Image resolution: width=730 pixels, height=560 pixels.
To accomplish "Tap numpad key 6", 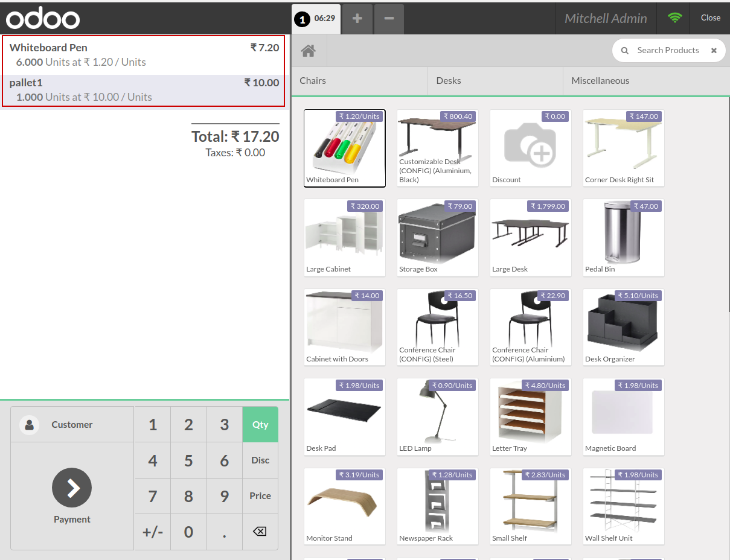I will [x=225, y=460].
